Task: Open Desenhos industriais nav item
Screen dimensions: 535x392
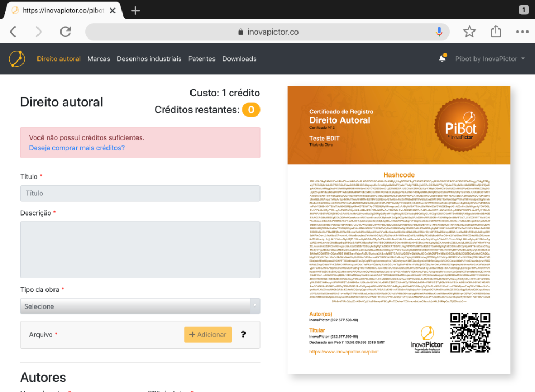Action: click(x=149, y=59)
